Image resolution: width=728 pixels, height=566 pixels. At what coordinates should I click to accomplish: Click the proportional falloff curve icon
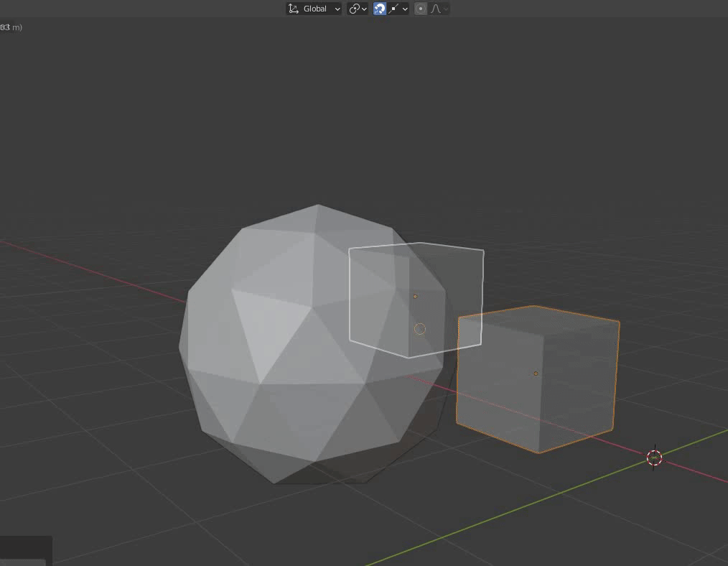pyautogui.click(x=435, y=9)
